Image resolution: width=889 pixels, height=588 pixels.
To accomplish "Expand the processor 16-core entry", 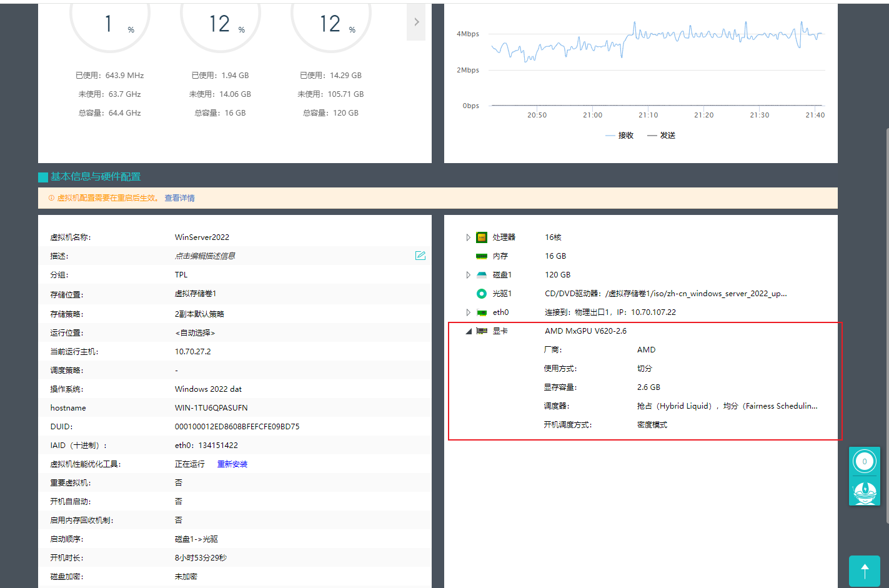I will [468, 237].
